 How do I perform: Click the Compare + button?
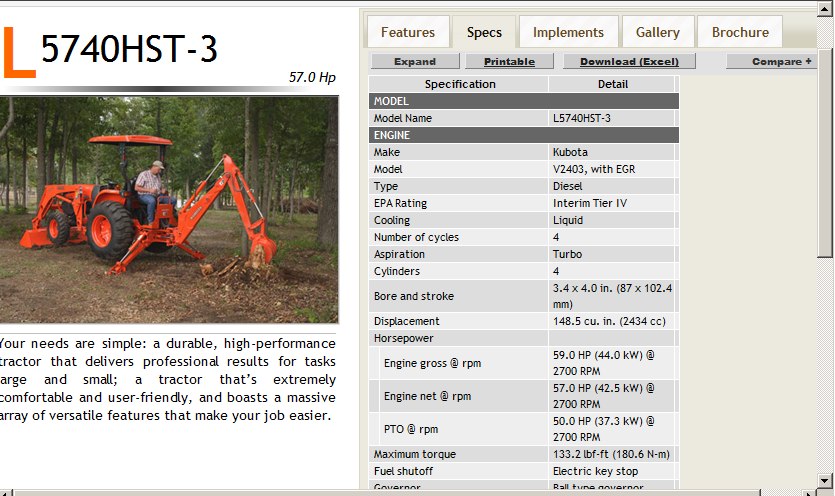[772, 61]
